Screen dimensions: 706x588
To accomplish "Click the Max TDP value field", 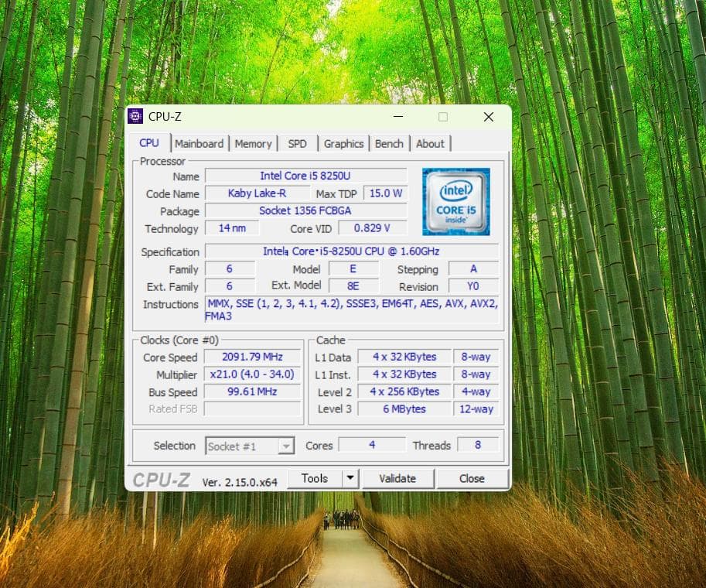I will (x=385, y=193).
